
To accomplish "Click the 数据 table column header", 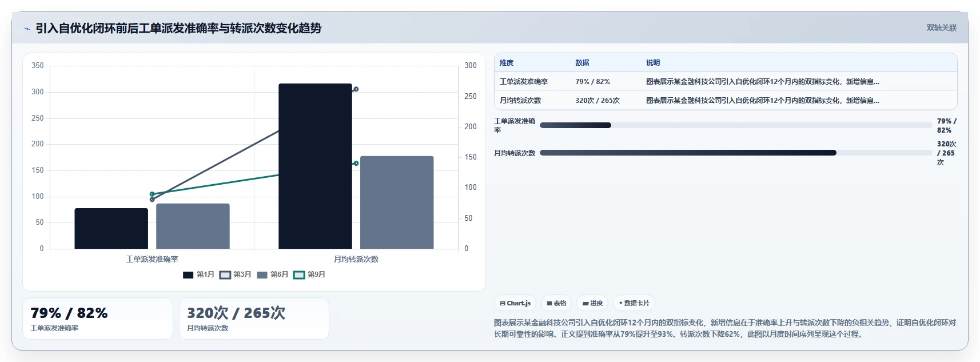I will 582,63.
